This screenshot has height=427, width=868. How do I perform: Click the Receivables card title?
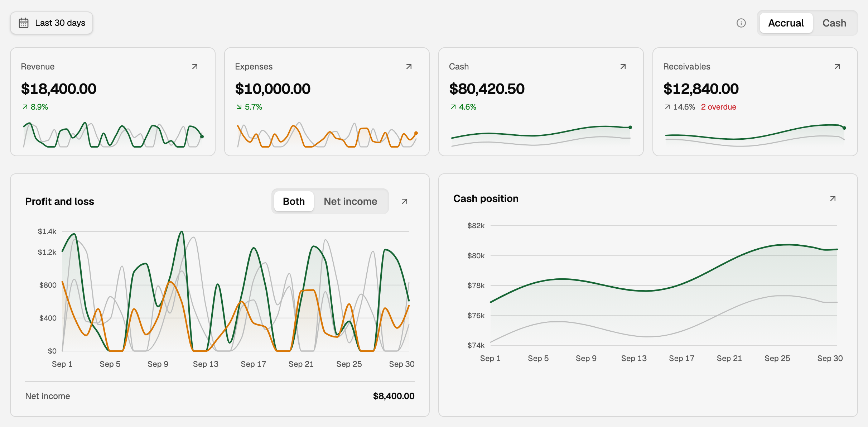click(686, 67)
